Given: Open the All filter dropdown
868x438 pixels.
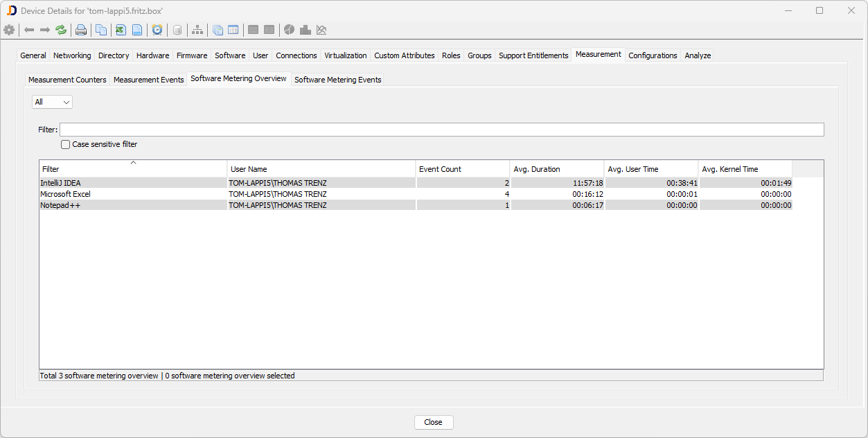Looking at the screenshot, I should (x=52, y=101).
